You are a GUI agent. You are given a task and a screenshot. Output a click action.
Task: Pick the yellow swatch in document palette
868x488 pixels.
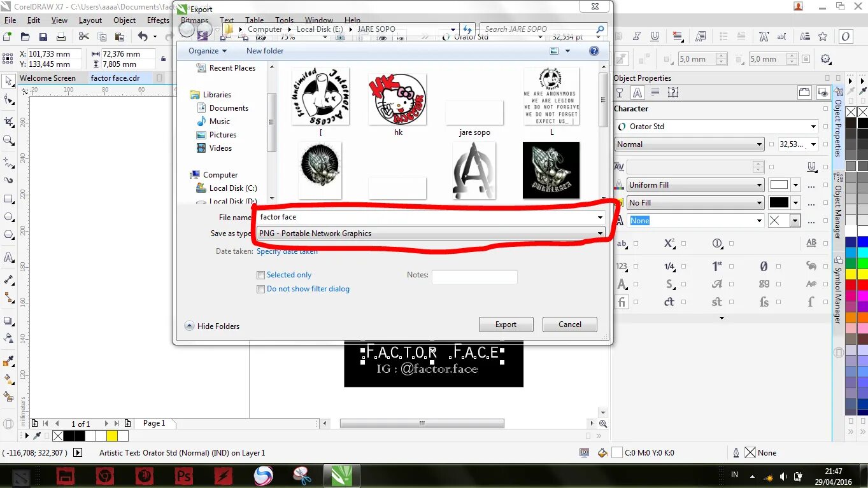click(x=112, y=436)
